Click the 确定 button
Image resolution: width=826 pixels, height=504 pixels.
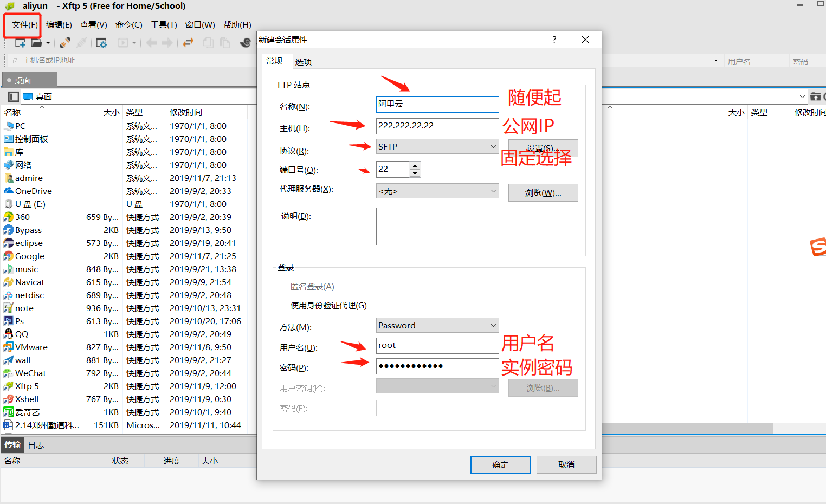click(x=500, y=465)
